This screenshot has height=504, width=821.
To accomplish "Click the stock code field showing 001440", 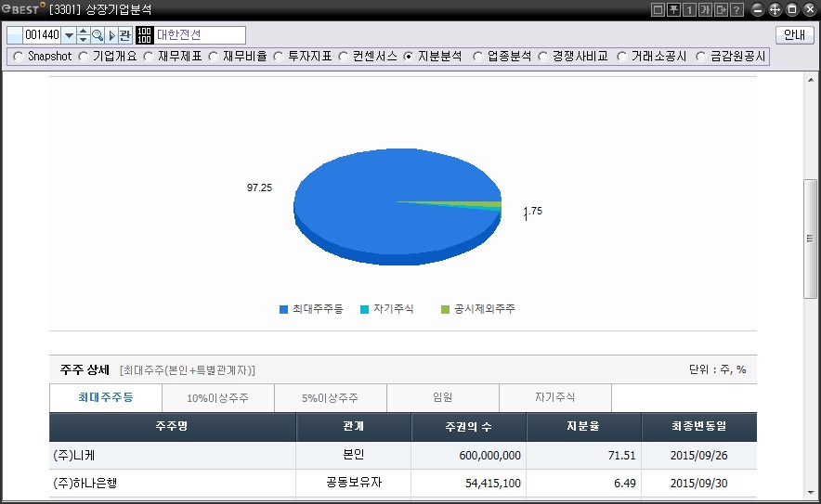I will [x=42, y=35].
